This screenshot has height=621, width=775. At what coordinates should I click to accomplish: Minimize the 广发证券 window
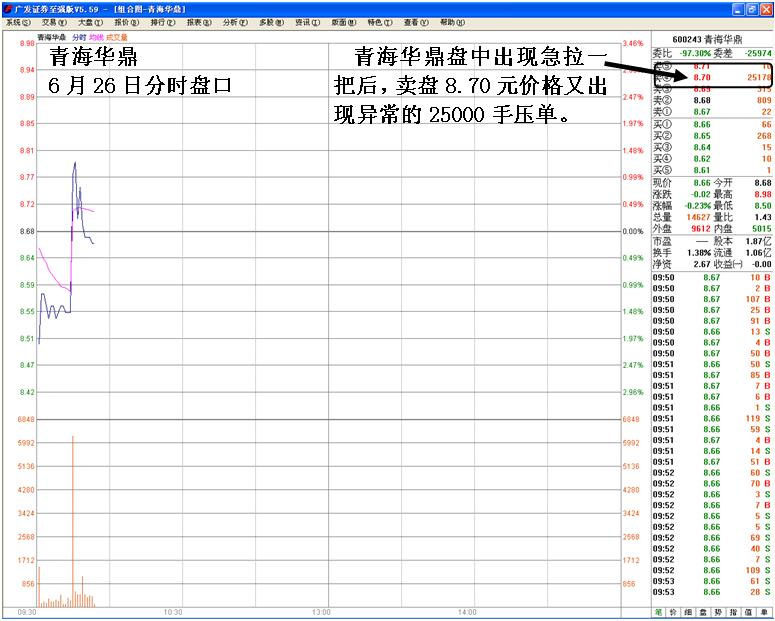click(x=738, y=9)
